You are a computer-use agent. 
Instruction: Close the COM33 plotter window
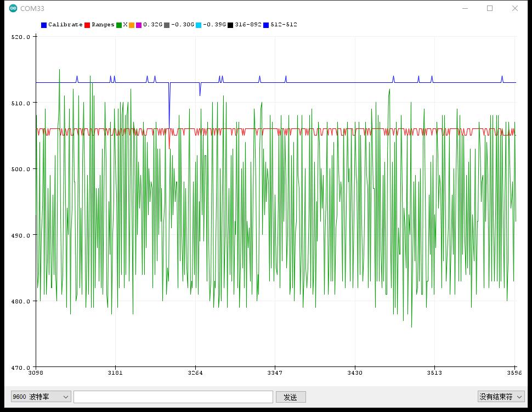point(514,8)
